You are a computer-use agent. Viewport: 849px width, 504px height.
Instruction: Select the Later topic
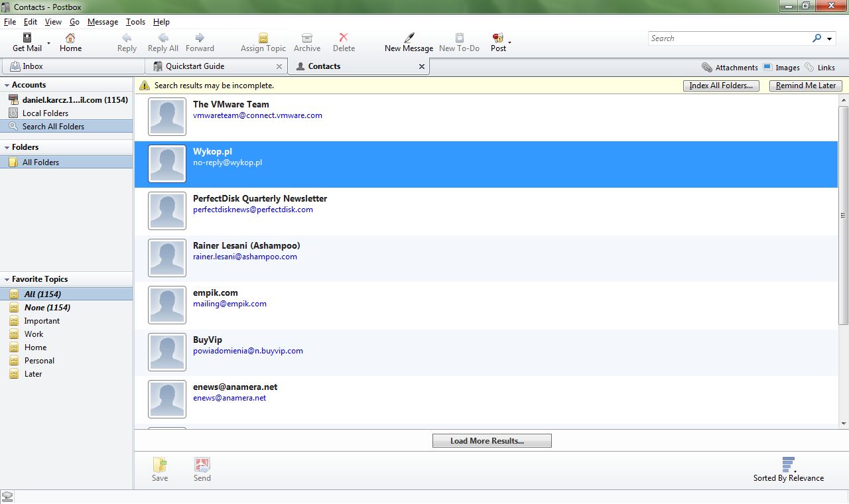tap(66, 374)
